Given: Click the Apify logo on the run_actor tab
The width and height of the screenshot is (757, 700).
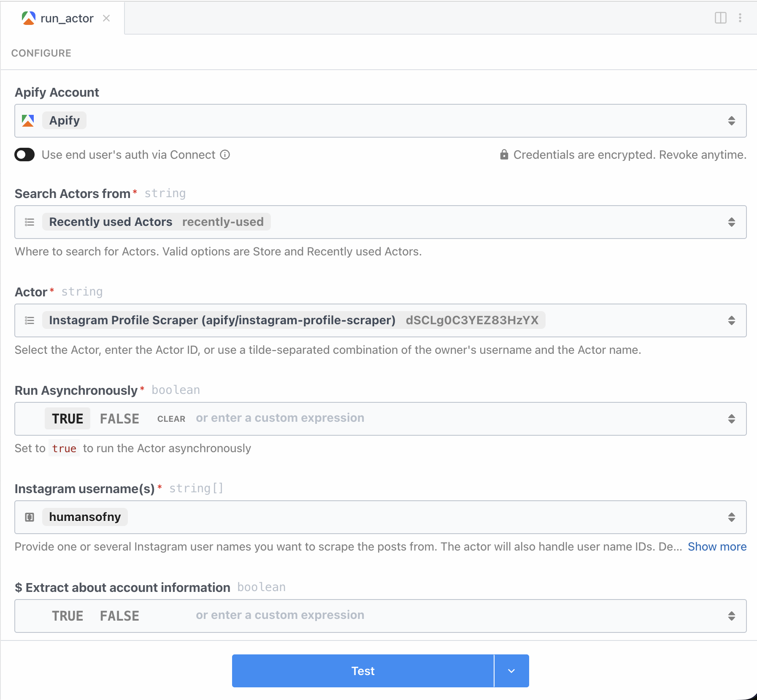Looking at the screenshot, I should coord(28,18).
